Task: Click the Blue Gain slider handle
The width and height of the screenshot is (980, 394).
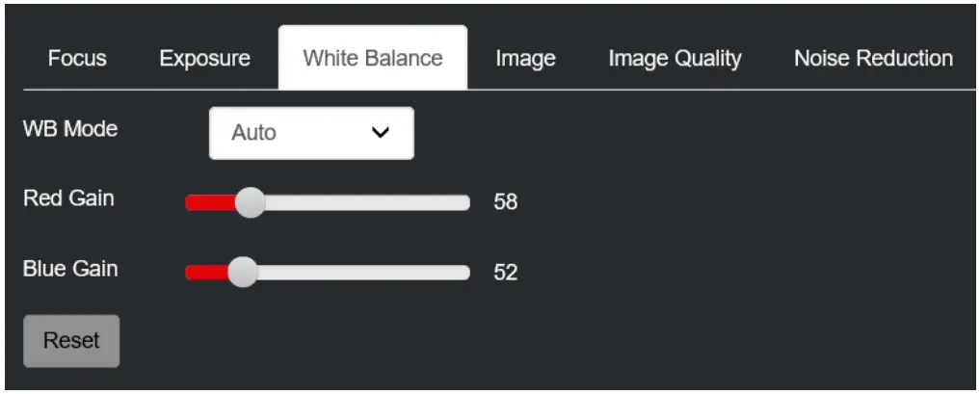Action: (x=243, y=272)
